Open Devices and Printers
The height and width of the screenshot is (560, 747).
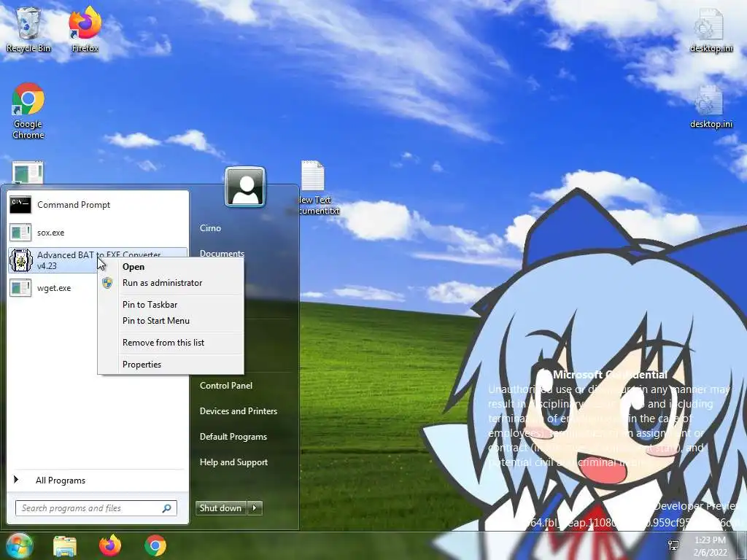[x=239, y=411]
